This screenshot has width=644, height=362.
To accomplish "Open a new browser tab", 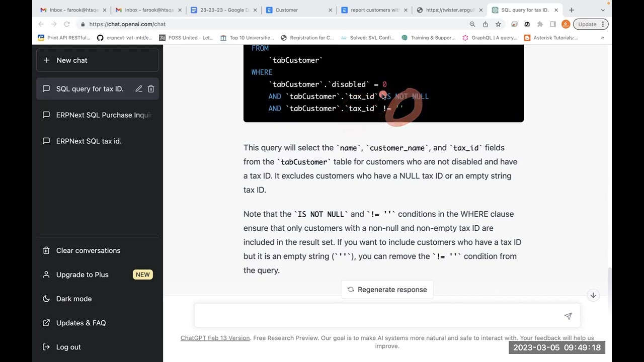I will 571,10.
